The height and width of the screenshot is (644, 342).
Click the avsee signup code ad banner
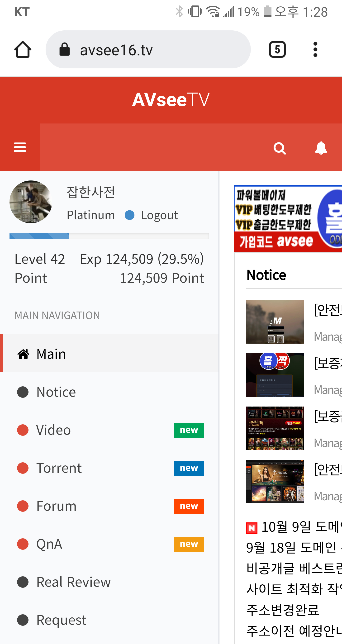288,218
